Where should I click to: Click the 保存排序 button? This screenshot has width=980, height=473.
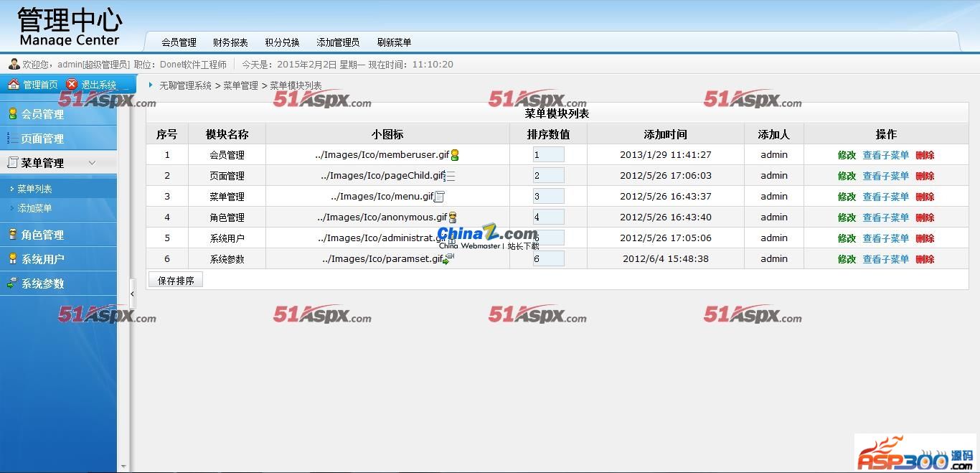[176, 280]
